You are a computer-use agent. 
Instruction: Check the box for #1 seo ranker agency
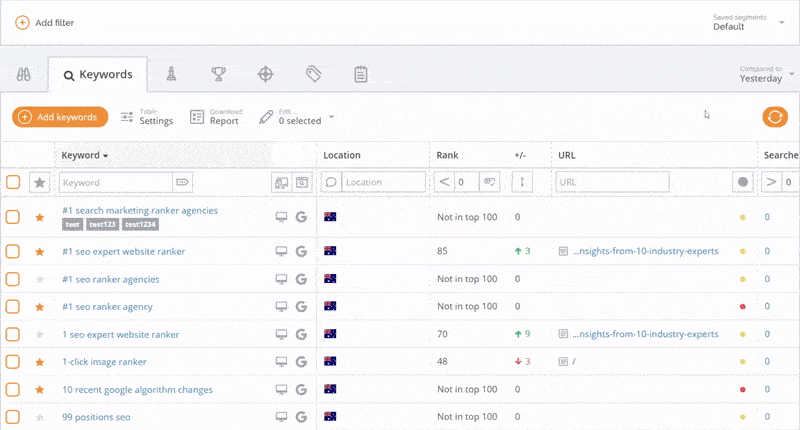pyautogui.click(x=13, y=307)
